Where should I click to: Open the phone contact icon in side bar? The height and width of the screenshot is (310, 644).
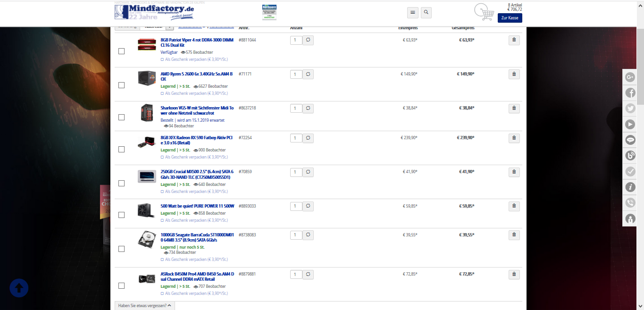pos(630,203)
